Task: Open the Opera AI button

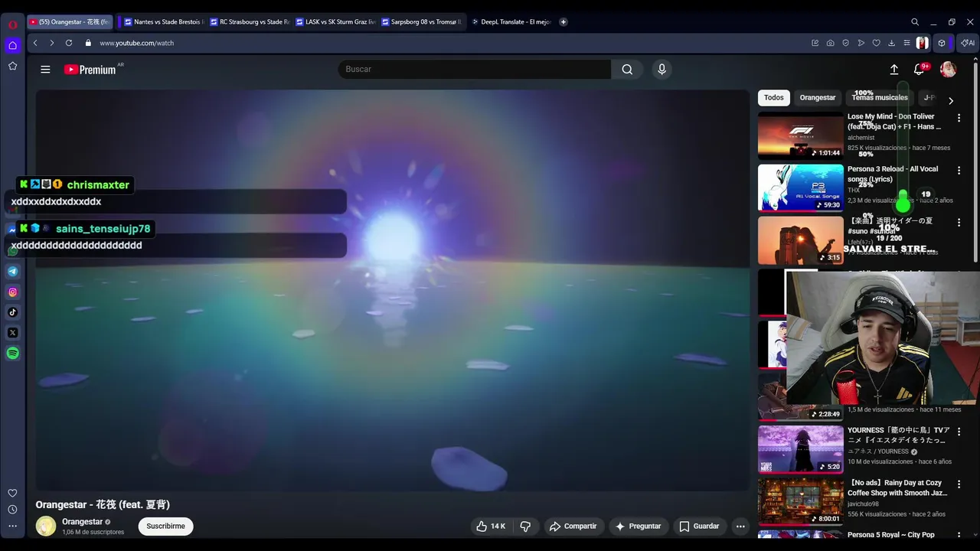Action: (968, 43)
